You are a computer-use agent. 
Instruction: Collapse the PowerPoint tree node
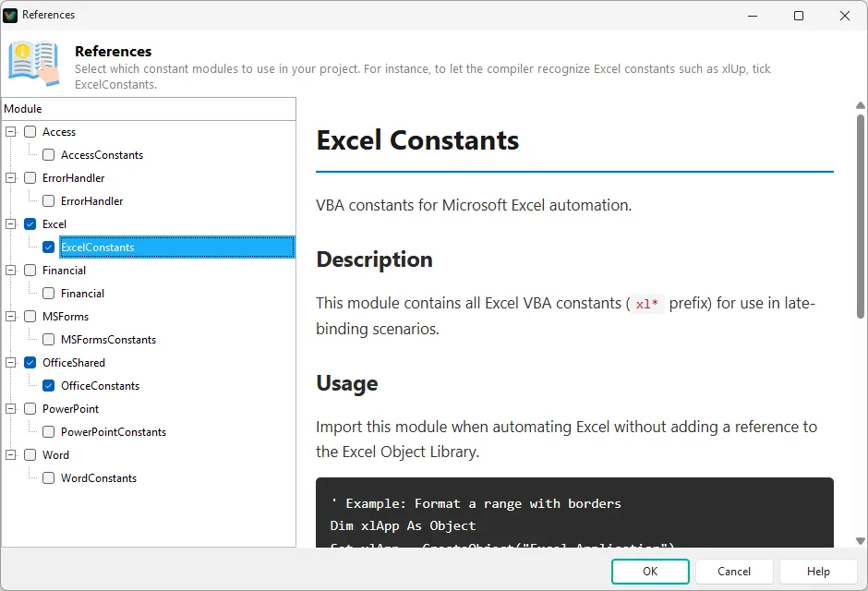[x=10, y=409]
